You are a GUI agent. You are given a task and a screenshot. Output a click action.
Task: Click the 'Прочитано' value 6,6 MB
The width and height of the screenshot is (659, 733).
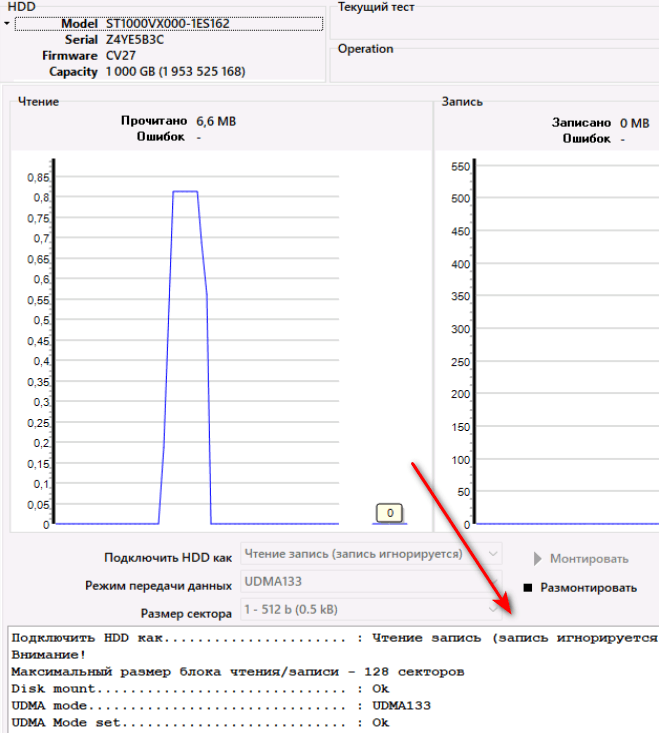[216, 122]
